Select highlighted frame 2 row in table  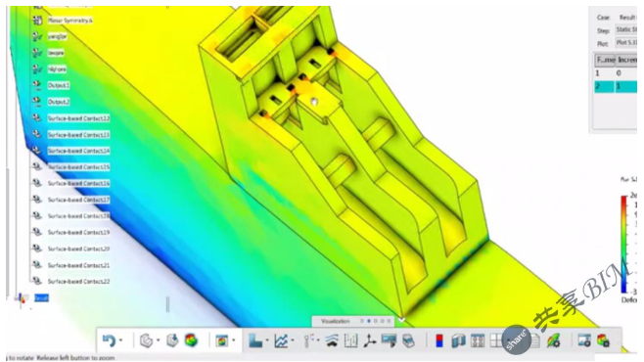(x=616, y=87)
